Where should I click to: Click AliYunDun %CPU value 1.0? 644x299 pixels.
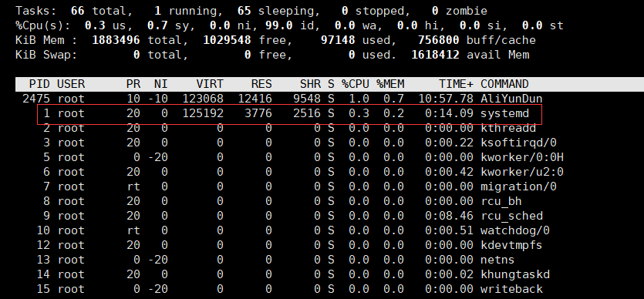point(359,99)
